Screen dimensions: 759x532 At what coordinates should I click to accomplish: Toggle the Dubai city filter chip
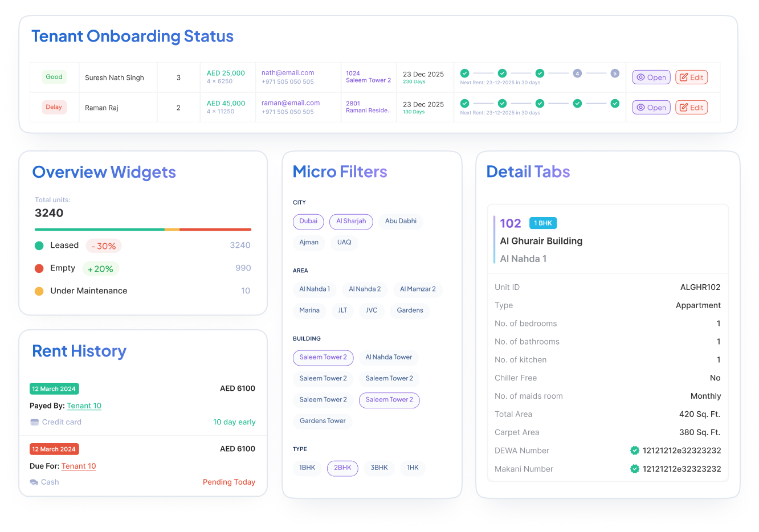click(x=308, y=222)
